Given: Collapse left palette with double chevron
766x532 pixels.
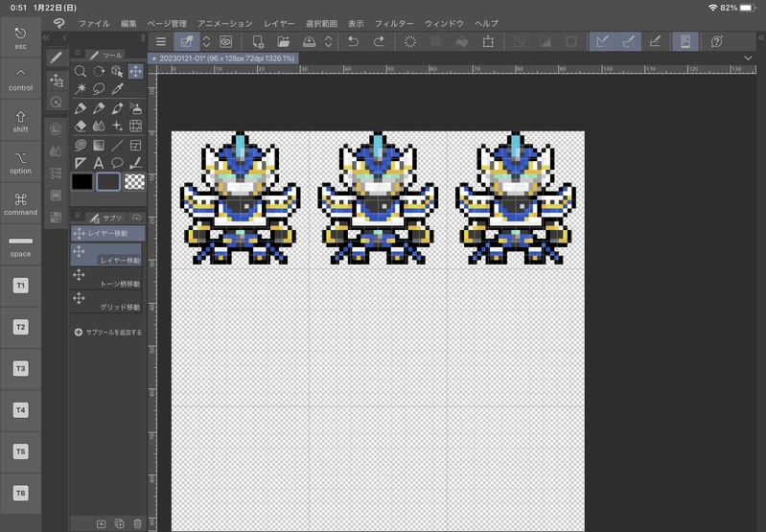Looking at the screenshot, I should [46, 37].
